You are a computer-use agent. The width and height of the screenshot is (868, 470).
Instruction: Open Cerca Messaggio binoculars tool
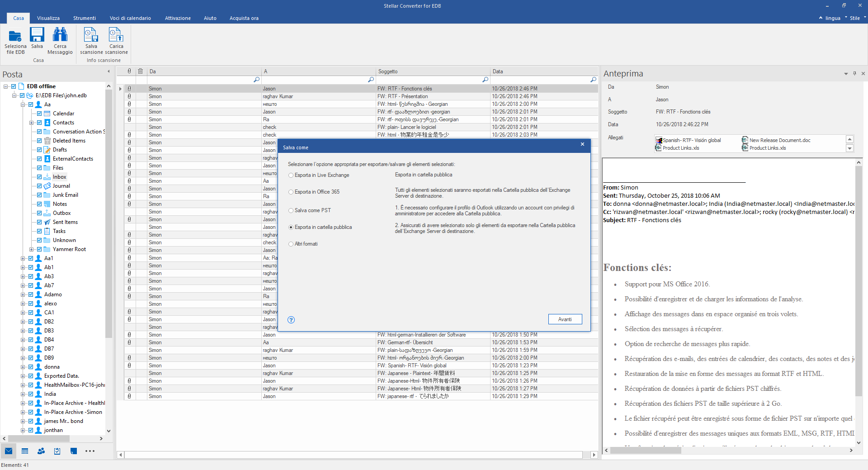[60, 35]
